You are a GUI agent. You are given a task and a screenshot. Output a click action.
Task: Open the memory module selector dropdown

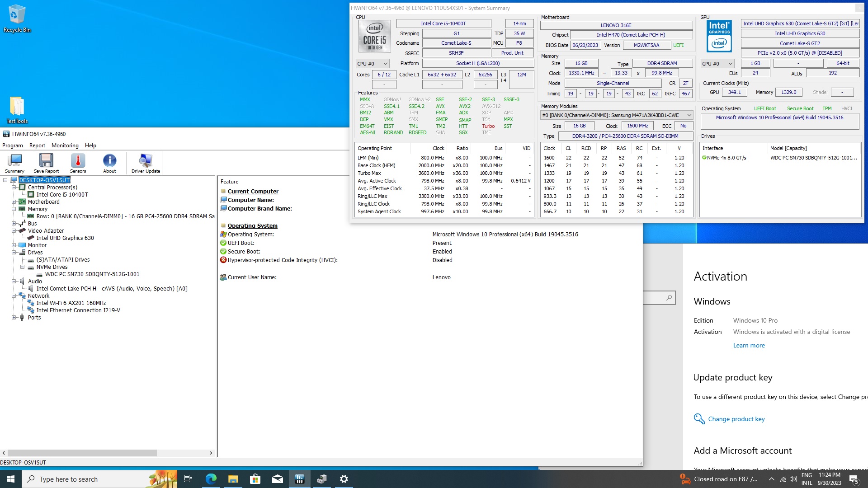(617, 115)
